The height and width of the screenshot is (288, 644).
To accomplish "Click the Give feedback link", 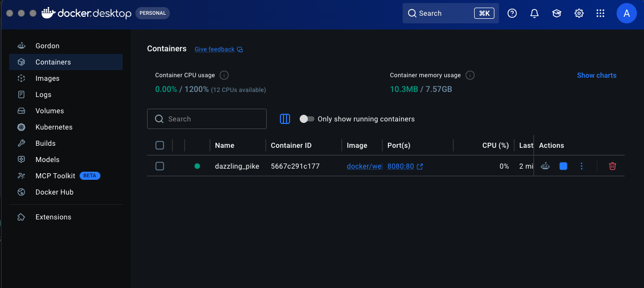I will click(x=219, y=49).
